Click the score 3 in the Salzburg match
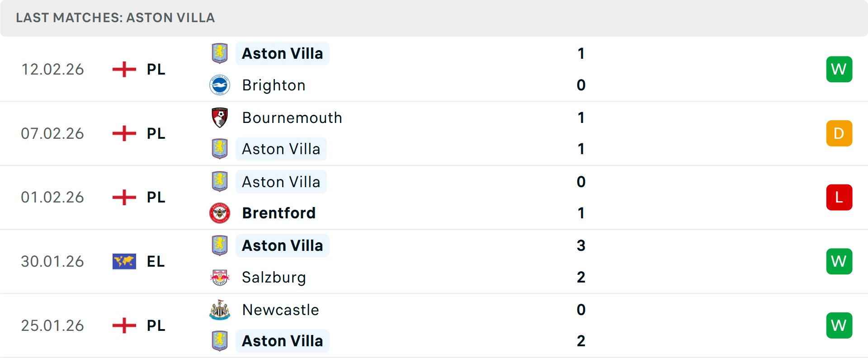 581,246
